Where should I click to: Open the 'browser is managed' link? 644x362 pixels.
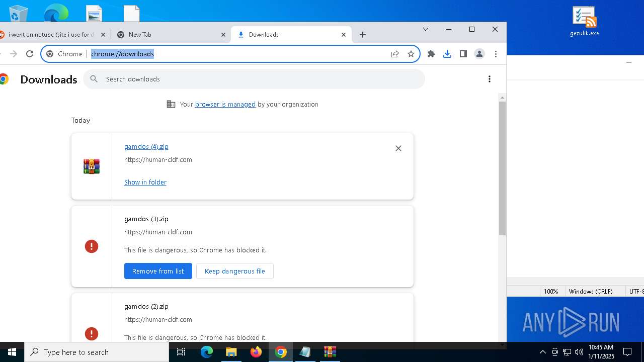pos(225,105)
